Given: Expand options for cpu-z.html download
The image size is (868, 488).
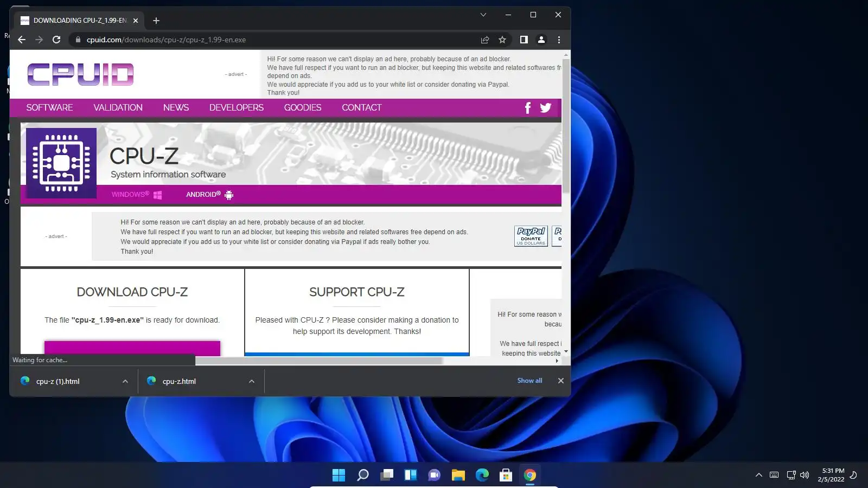Looking at the screenshot, I should 252,381.
